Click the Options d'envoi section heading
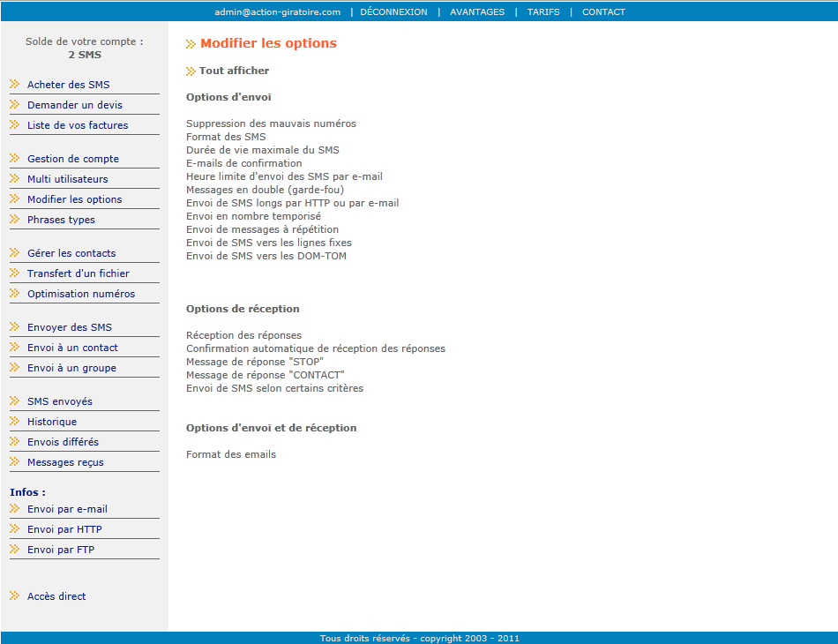The width and height of the screenshot is (838, 644). pos(228,97)
